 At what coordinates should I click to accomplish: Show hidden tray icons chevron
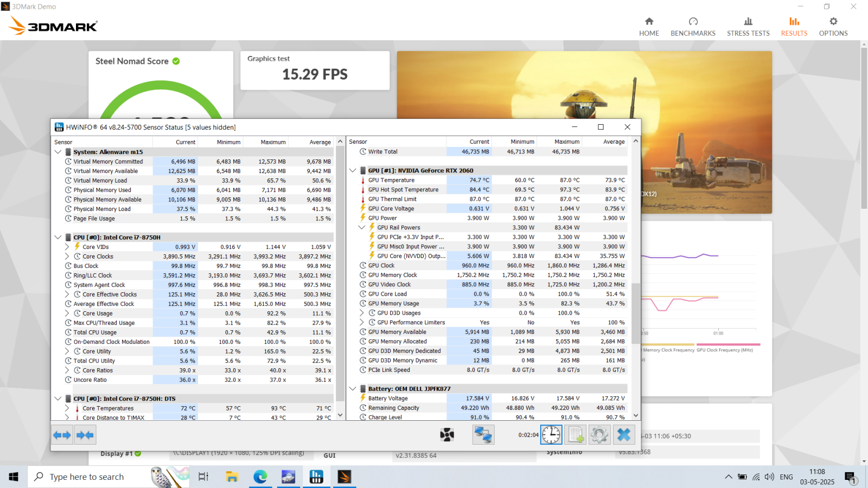728,477
